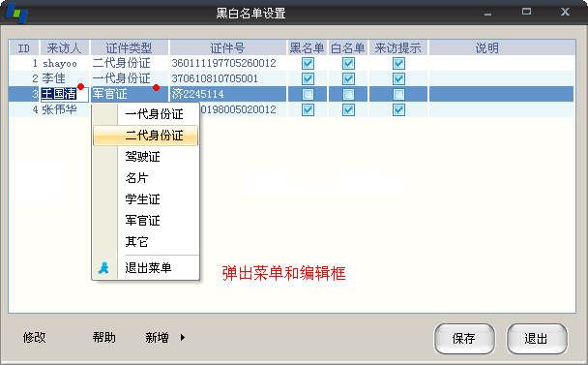Click 一代身份证 cell in 李佳 row
Screen dimensions: 588x365
tap(130, 78)
